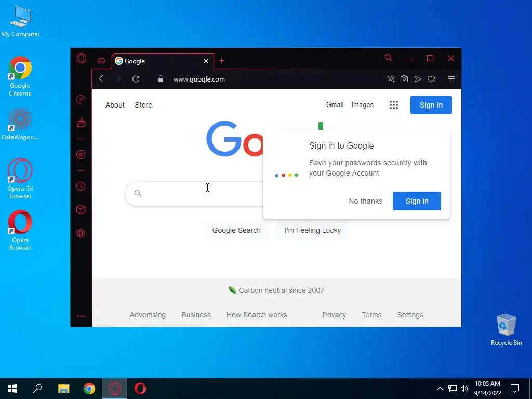Search in tabs magnifier icon
Screen dimensions: 532x399
pos(389,58)
